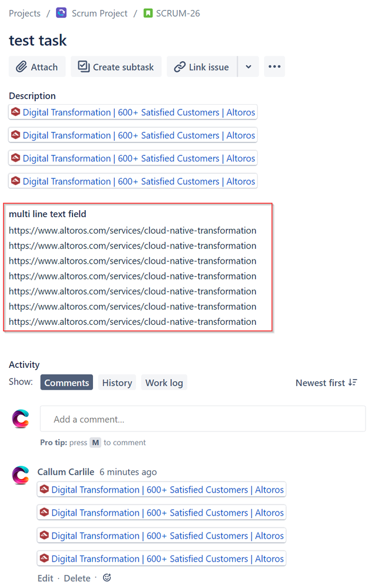Open the more actions (...) menu icon
This screenshot has height=588, width=378.
[274, 67]
